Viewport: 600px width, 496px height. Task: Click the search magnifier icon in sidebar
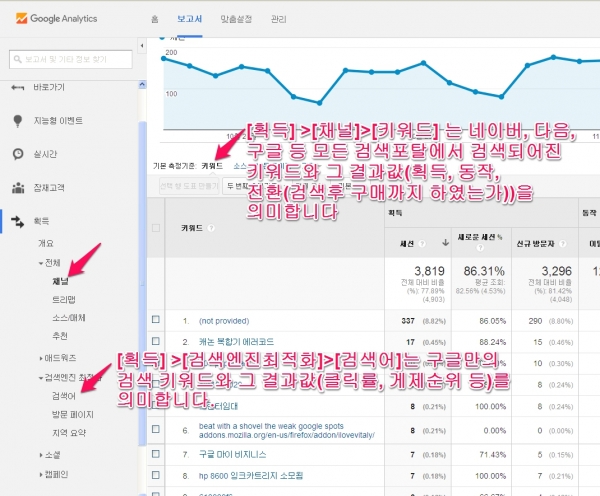click(x=19, y=59)
